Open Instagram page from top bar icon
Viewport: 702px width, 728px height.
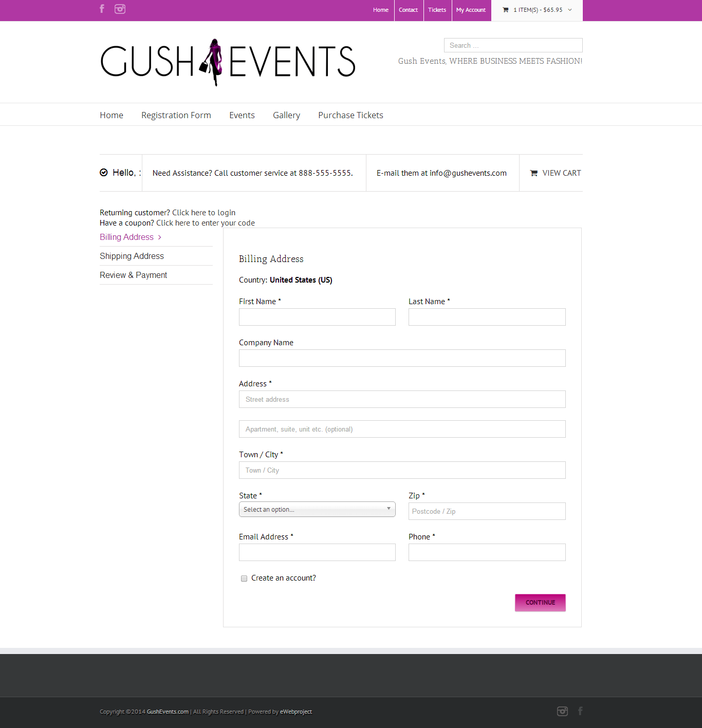tap(120, 9)
